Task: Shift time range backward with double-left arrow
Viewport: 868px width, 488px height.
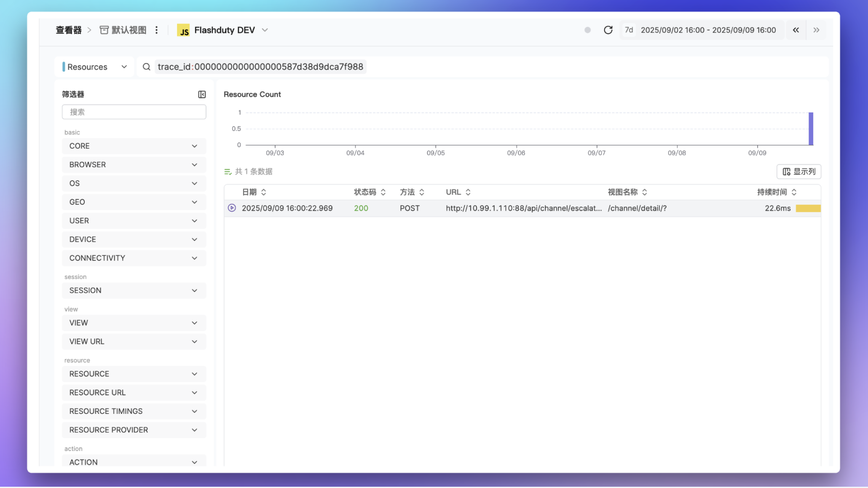Action: coord(796,30)
